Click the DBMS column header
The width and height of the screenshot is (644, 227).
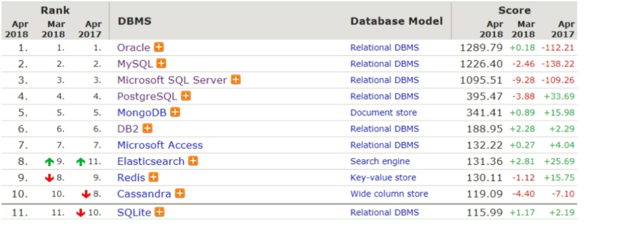(x=134, y=21)
